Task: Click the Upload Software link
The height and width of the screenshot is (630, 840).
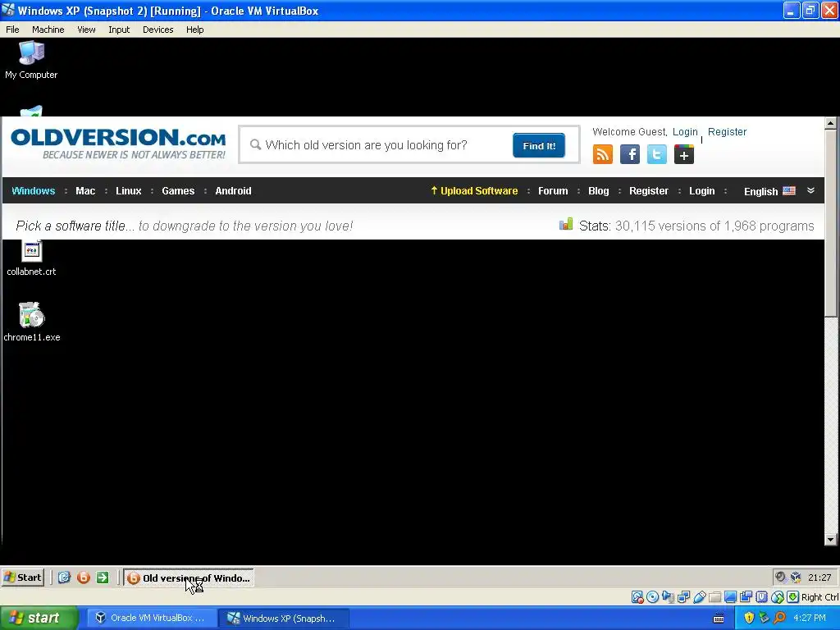Action: (x=475, y=190)
